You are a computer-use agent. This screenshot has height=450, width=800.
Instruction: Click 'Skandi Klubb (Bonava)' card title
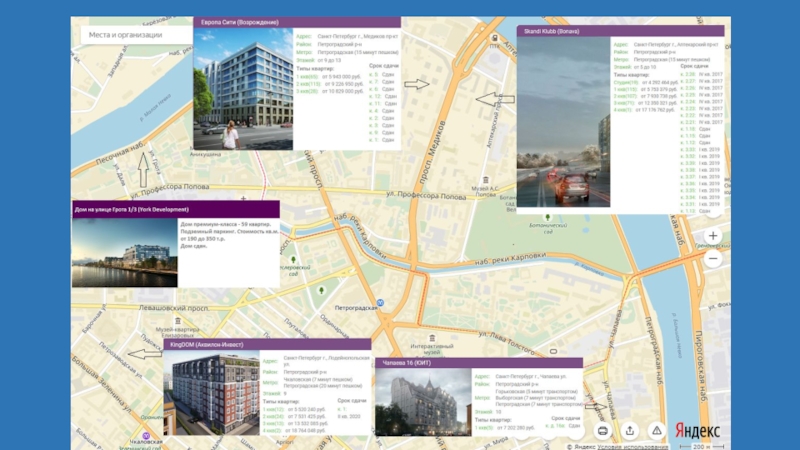(x=552, y=31)
